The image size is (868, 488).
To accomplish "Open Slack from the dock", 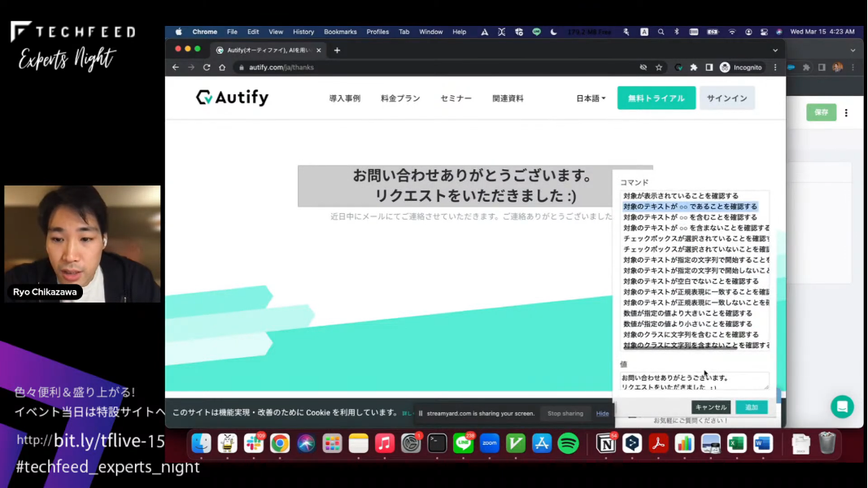I will (254, 443).
